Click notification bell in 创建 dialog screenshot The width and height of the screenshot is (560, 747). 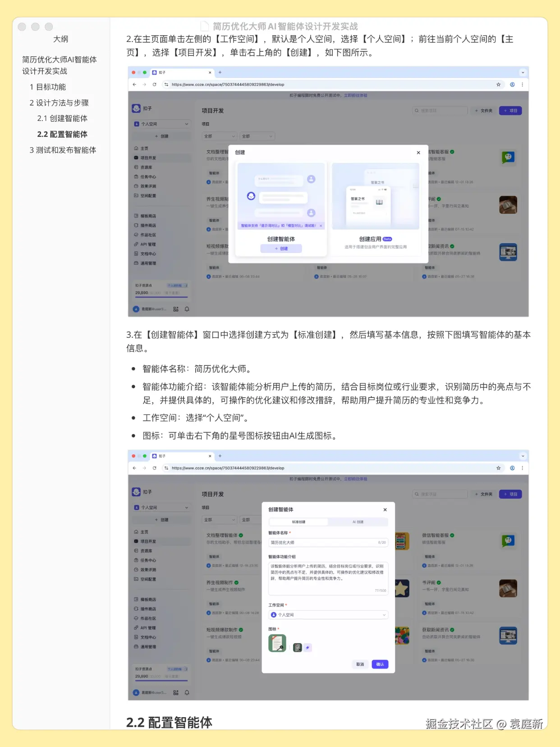(x=187, y=309)
